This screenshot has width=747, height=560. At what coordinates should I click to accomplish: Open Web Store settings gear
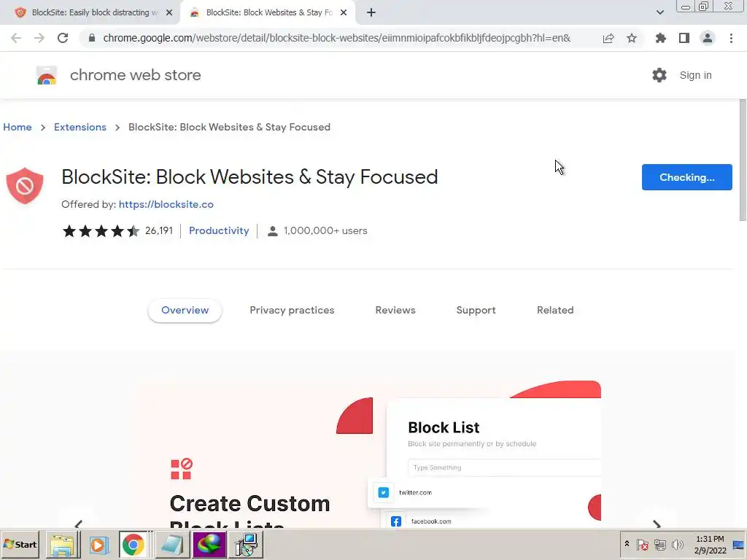pos(659,75)
